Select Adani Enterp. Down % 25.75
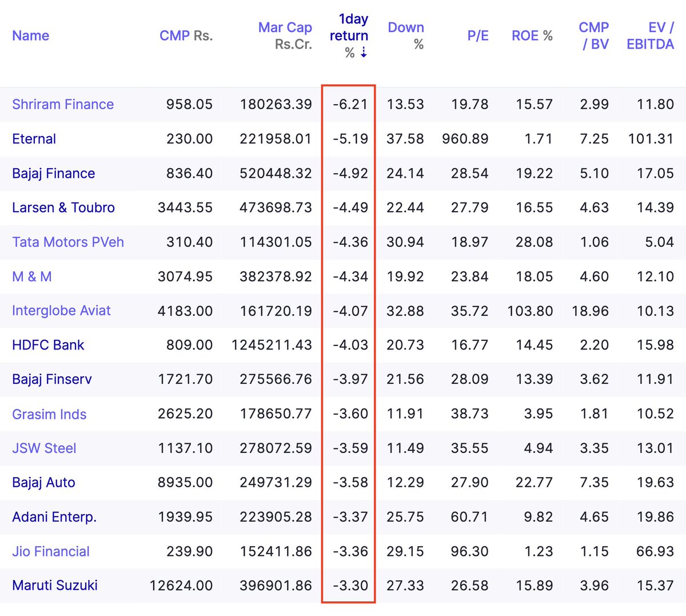 coord(405,517)
